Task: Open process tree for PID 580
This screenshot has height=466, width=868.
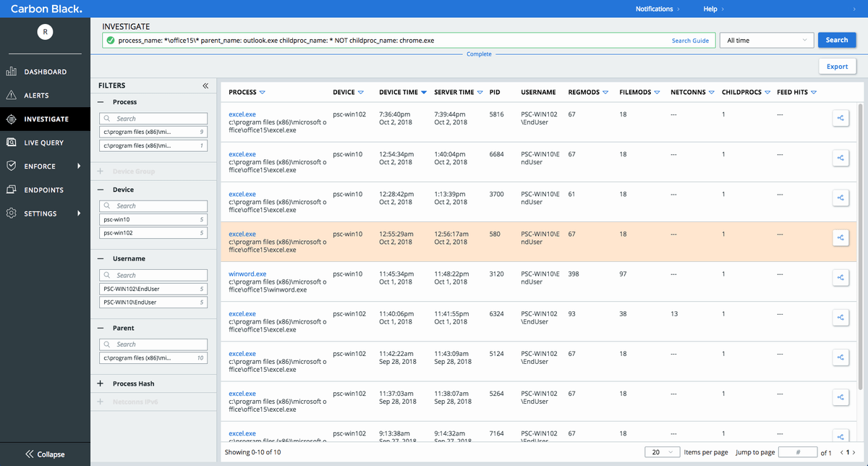Action: 841,238
